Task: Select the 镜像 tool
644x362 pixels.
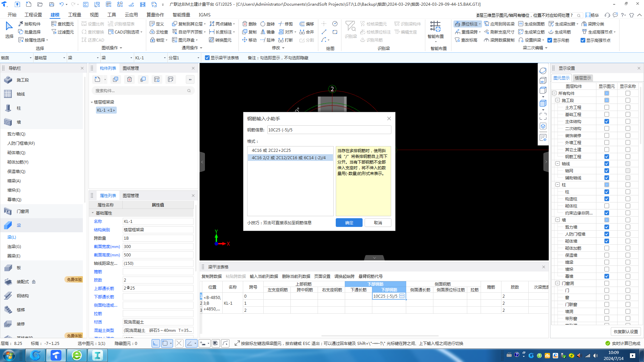Action: tap(268, 32)
